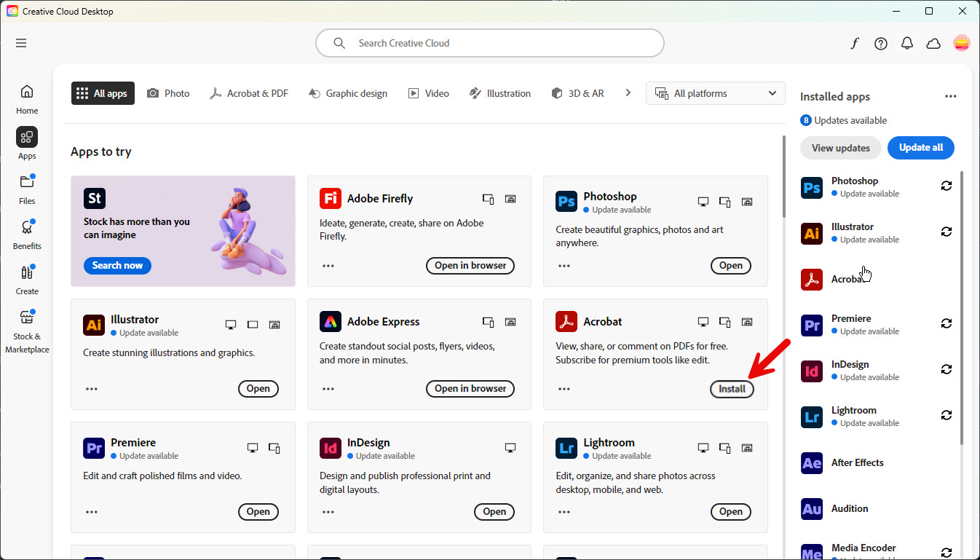The height and width of the screenshot is (560, 980).
Task: Open more options on Premiere card
Action: click(x=92, y=512)
